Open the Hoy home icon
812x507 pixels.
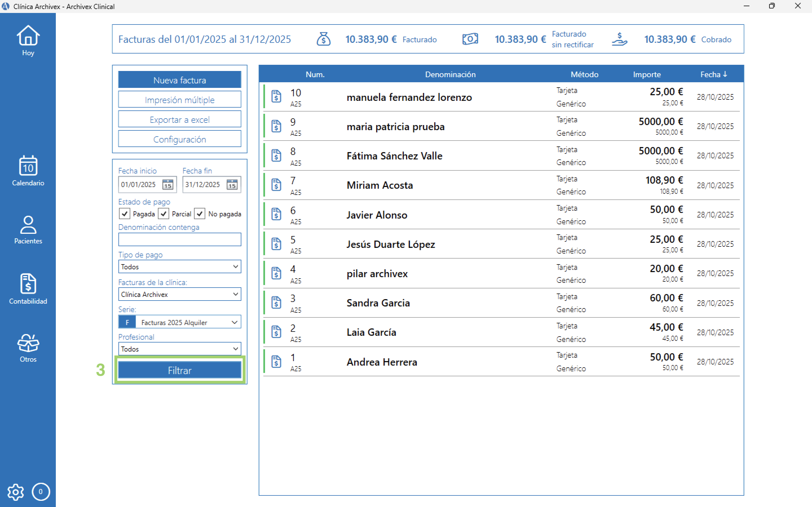coord(28,35)
